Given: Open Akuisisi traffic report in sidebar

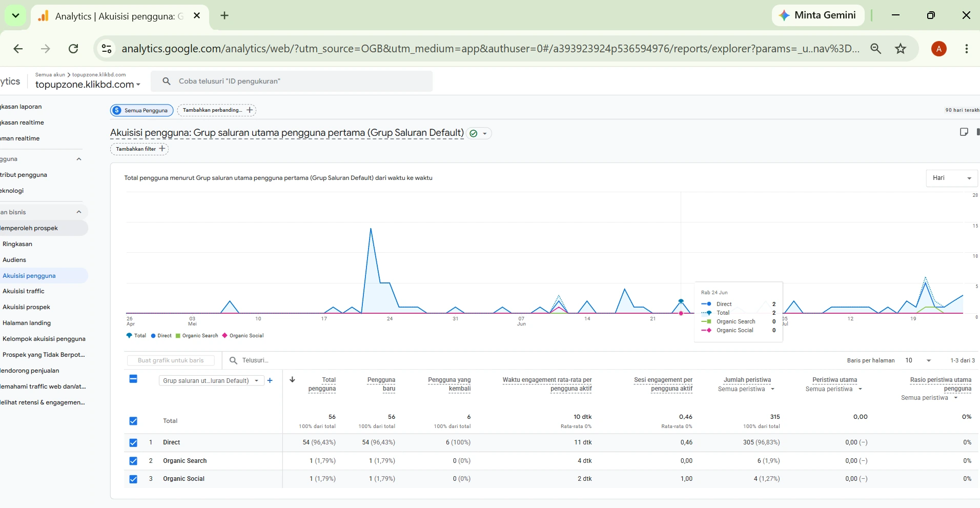Looking at the screenshot, I should pos(24,291).
